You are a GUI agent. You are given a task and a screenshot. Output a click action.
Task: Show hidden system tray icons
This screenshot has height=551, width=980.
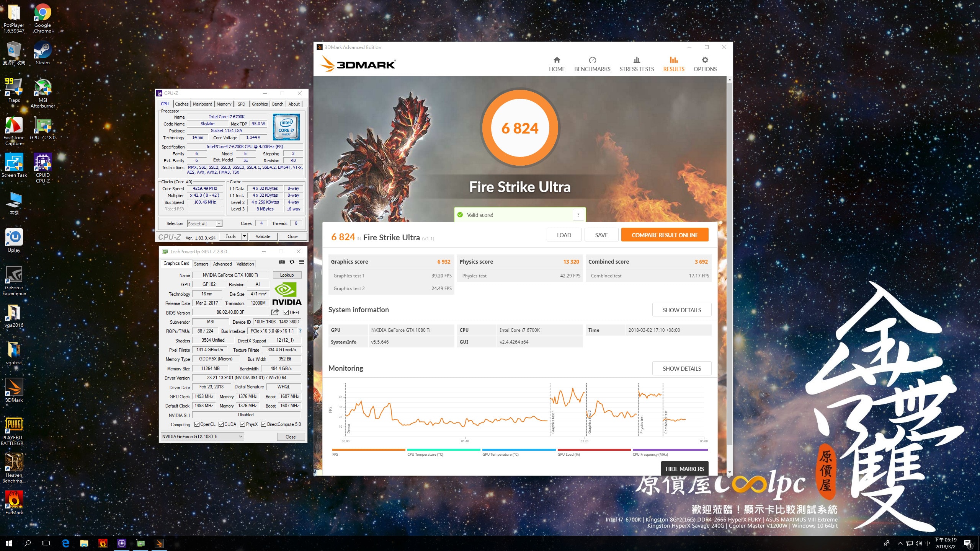[x=900, y=543]
